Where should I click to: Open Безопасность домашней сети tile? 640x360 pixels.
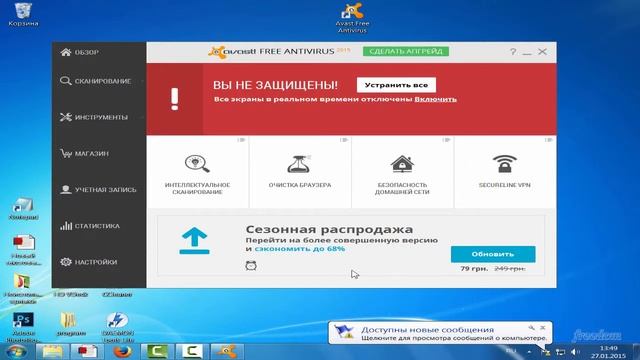click(402, 173)
